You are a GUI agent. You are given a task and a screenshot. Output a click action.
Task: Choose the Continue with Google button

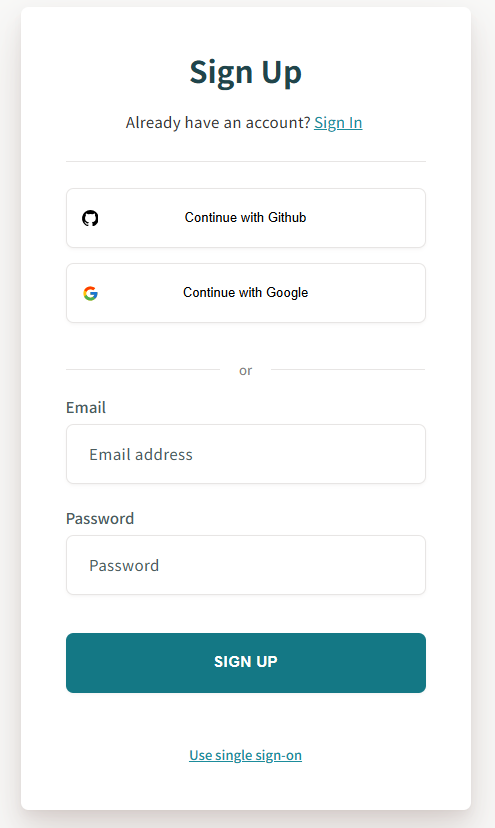[x=246, y=293]
